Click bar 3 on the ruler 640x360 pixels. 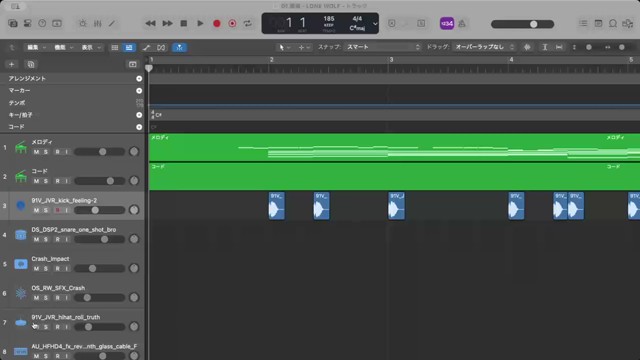click(391, 60)
